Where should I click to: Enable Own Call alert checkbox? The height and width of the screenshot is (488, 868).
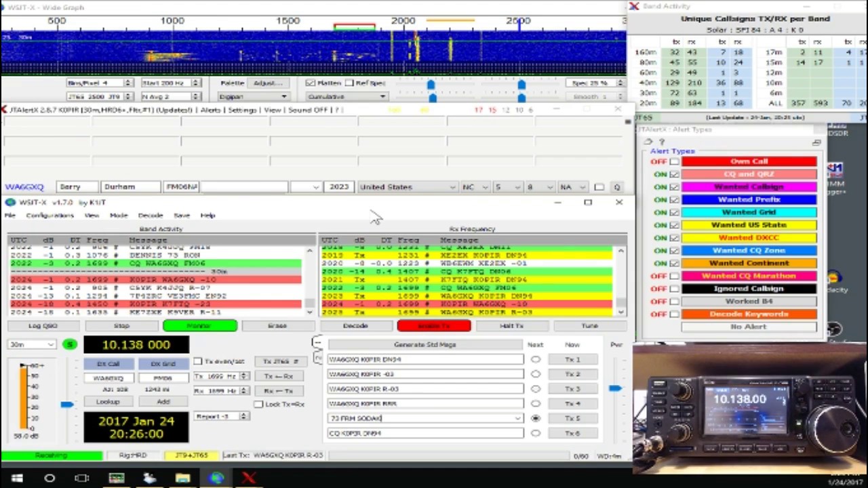coord(674,161)
